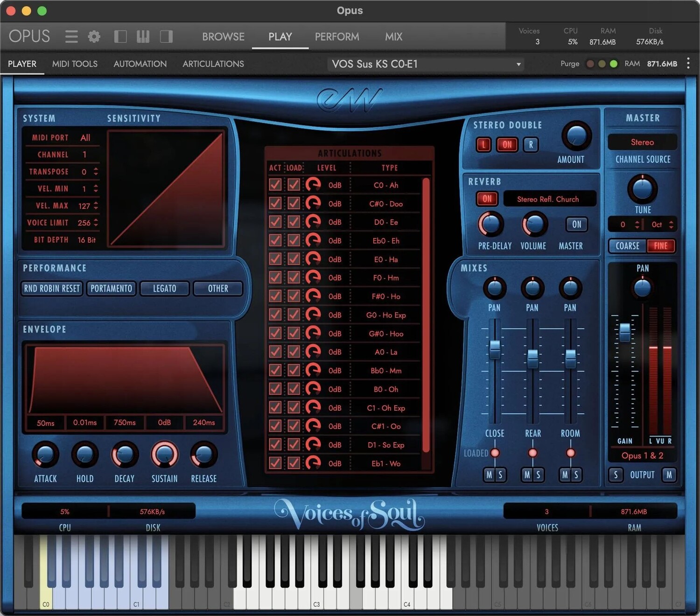Image resolution: width=700 pixels, height=616 pixels.
Task: Toggle the left sidebar panel icon
Action: (120, 36)
